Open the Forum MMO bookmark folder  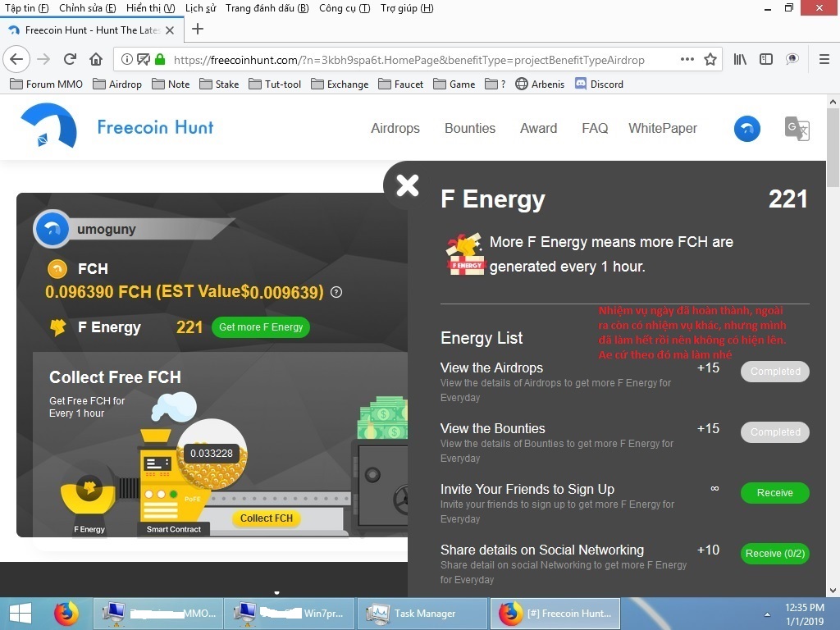[x=47, y=84]
